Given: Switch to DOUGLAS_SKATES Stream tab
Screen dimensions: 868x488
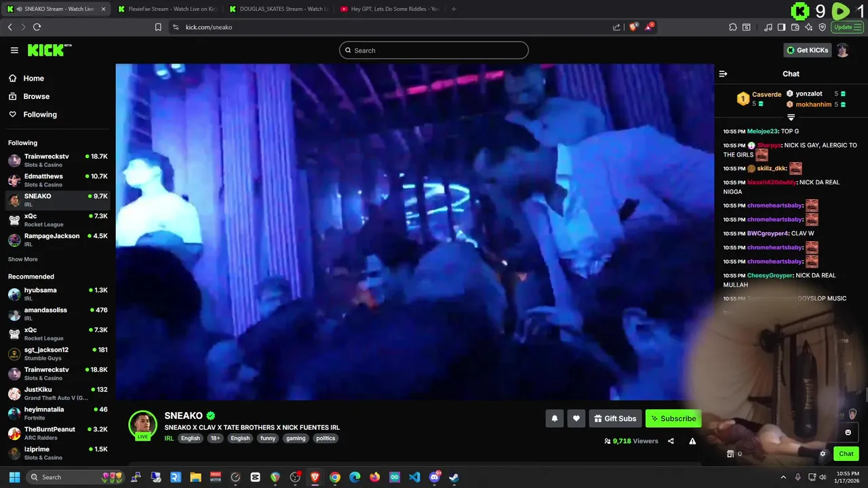Looking at the screenshot, I should click(x=278, y=9).
